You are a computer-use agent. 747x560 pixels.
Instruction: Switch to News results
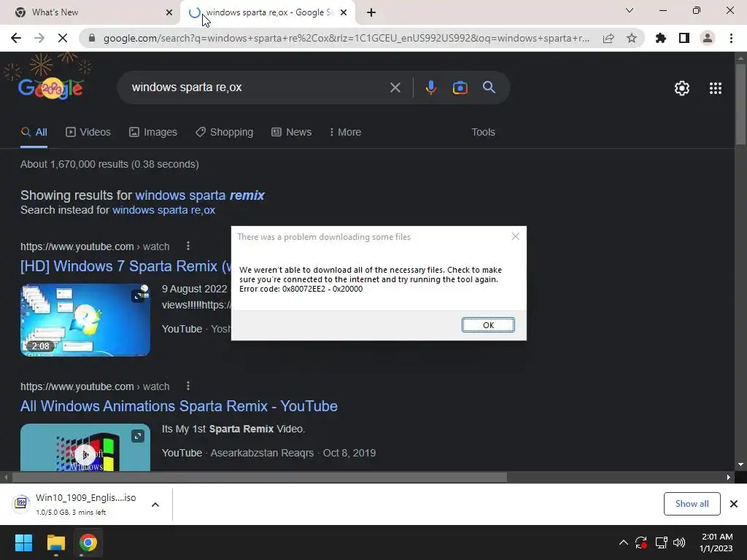pyautogui.click(x=292, y=133)
